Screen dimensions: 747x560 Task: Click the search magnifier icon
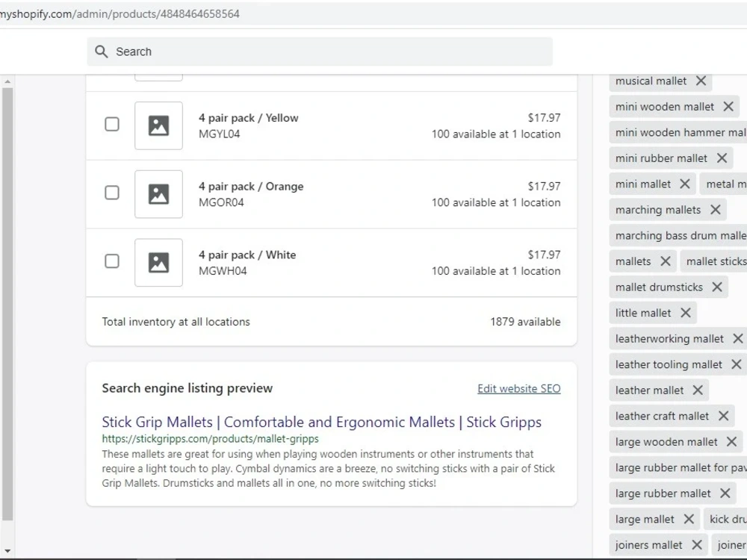(101, 52)
